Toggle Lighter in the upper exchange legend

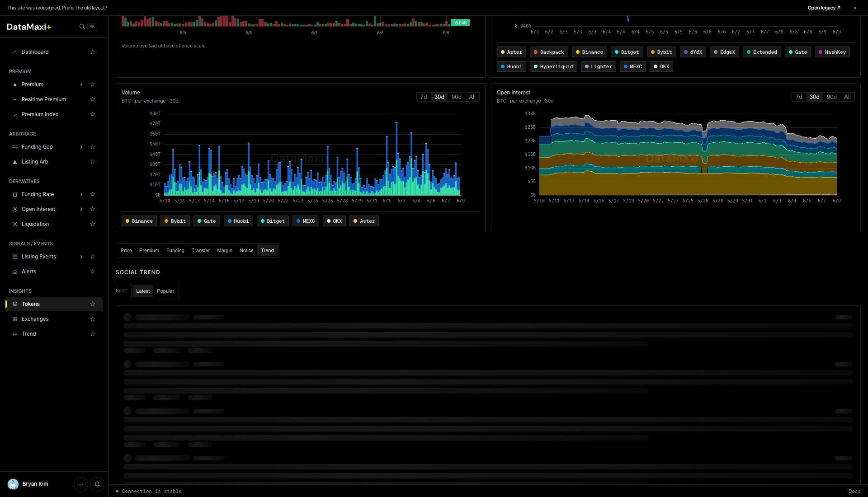[599, 66]
